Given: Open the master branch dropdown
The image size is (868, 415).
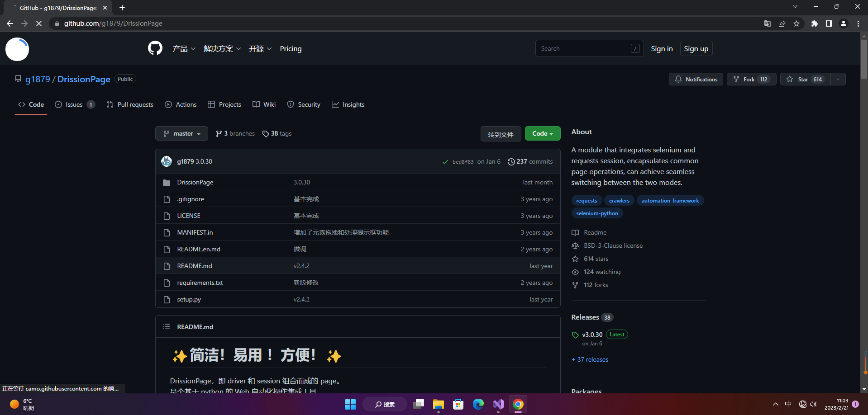Looking at the screenshot, I should pyautogui.click(x=181, y=133).
